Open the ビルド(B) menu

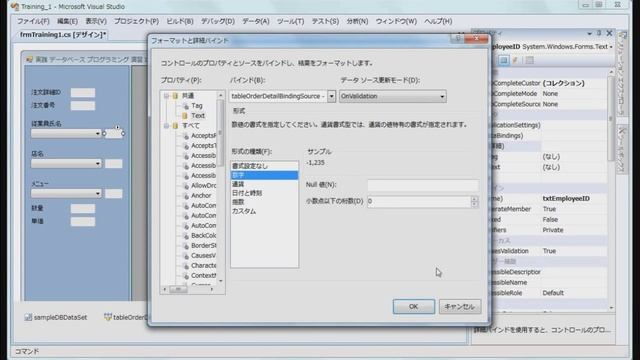tap(180, 21)
